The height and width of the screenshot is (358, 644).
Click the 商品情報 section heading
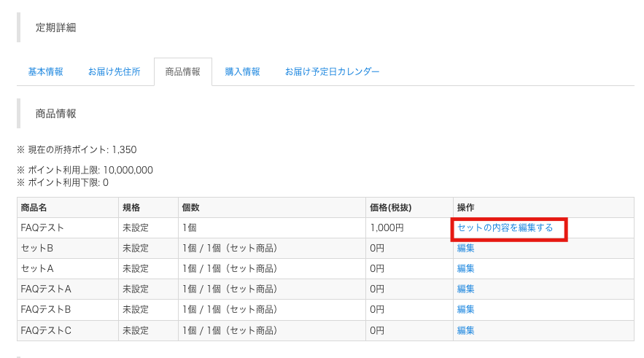pyautogui.click(x=56, y=114)
